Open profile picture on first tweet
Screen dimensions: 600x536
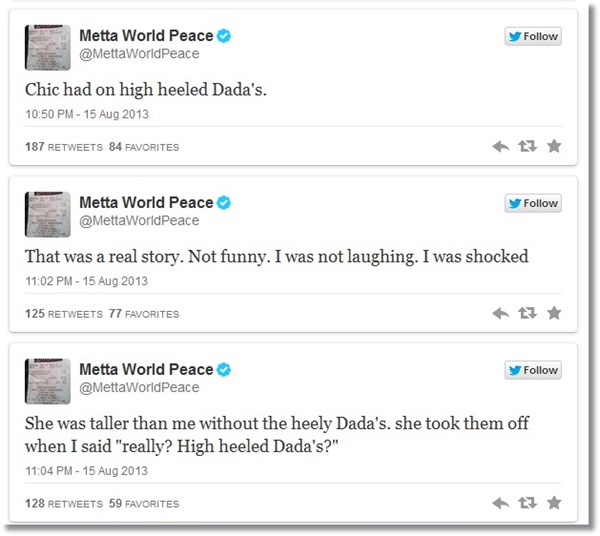(46, 47)
